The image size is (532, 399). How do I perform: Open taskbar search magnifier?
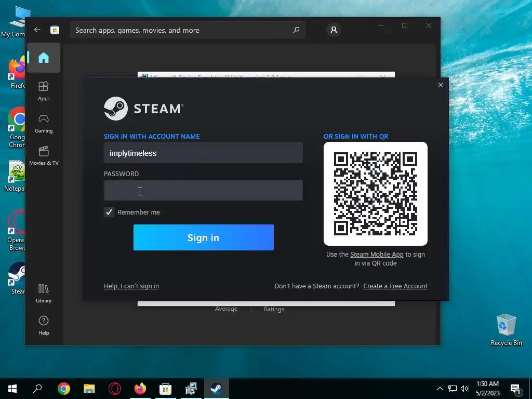[x=37, y=389]
